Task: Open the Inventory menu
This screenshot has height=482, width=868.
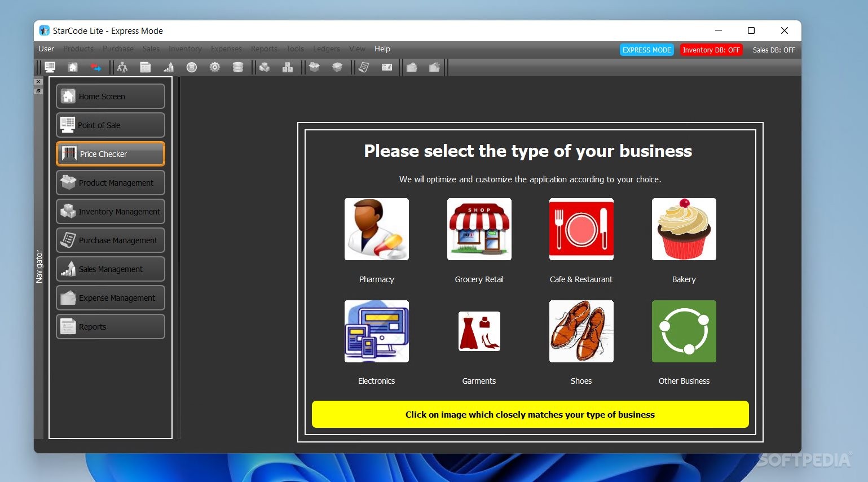Action: pos(185,49)
